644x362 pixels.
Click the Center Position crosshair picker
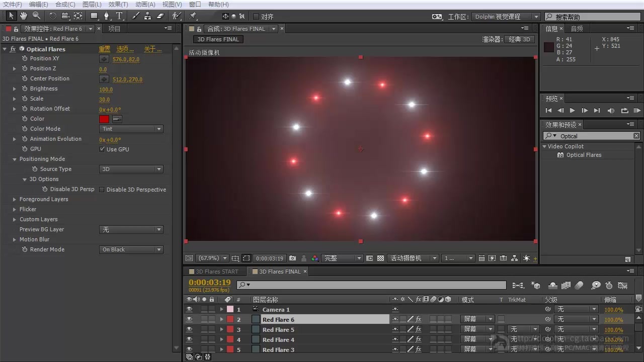(x=104, y=79)
